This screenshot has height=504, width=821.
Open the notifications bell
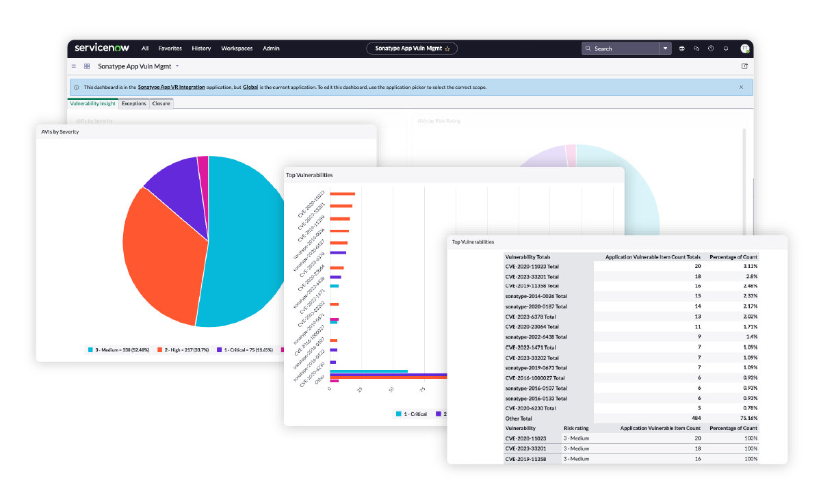tap(726, 49)
